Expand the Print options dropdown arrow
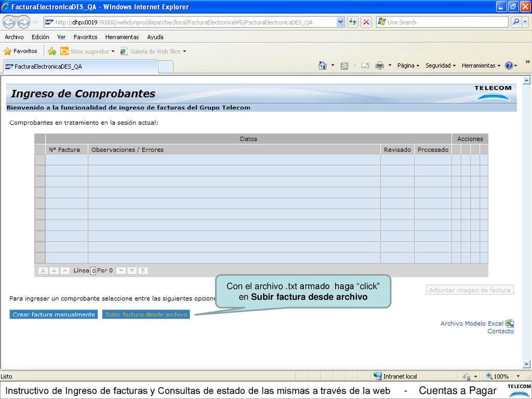 click(x=390, y=65)
